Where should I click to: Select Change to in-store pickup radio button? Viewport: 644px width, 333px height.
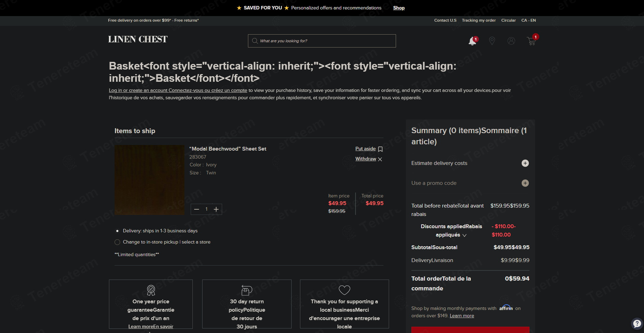tap(117, 242)
